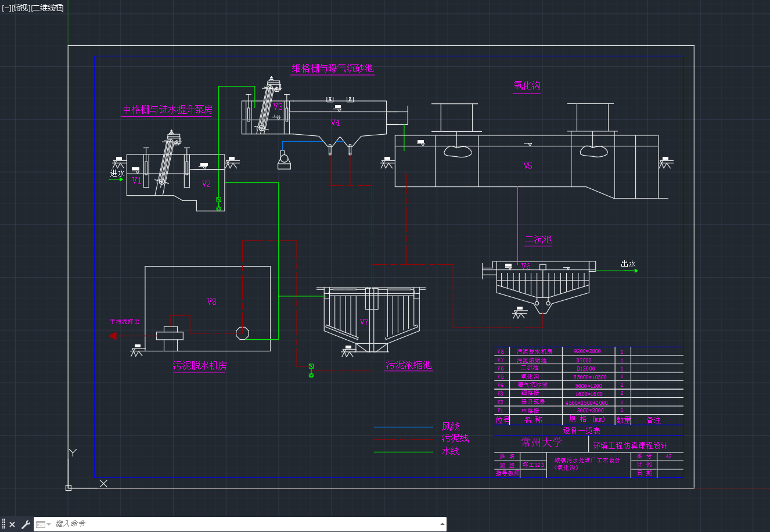The height and width of the screenshot is (532, 770).
Task: Select the 细格栅与曝气沉砂池 heading text
Action: (333, 69)
